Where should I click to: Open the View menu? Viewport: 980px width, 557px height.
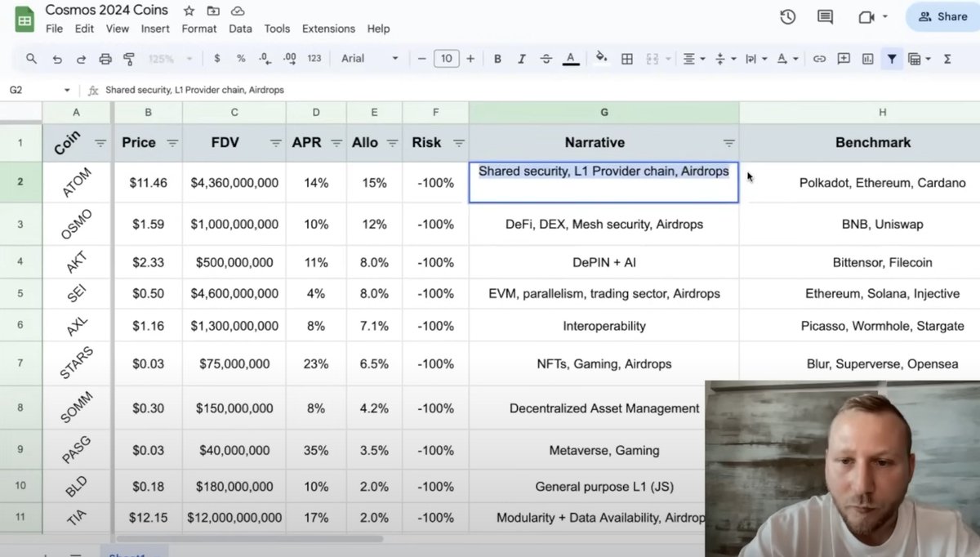(x=118, y=29)
